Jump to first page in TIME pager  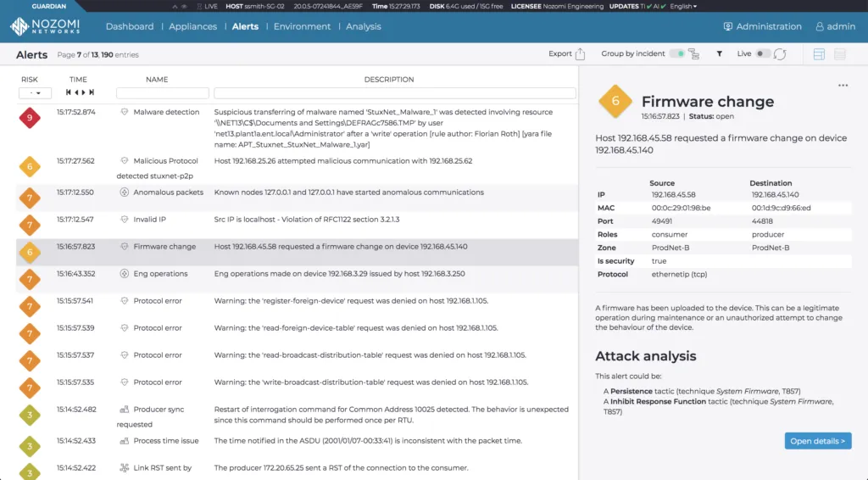[x=68, y=92]
